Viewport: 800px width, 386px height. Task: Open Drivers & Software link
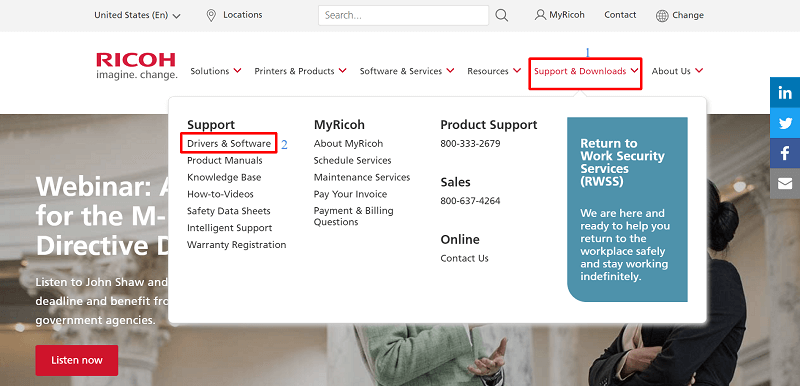point(229,143)
